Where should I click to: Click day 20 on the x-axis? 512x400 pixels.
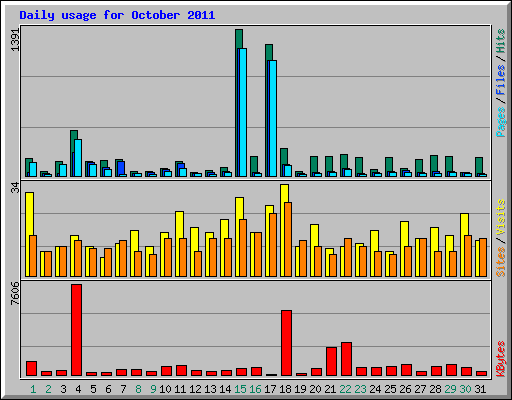pyautogui.click(x=315, y=389)
